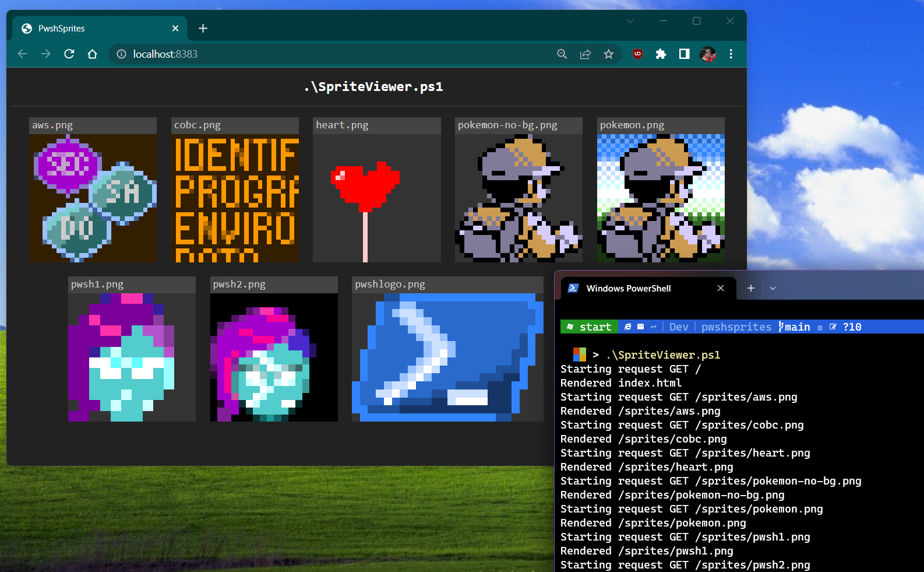
Task: Open the uBlock Origin extension
Action: [x=637, y=54]
